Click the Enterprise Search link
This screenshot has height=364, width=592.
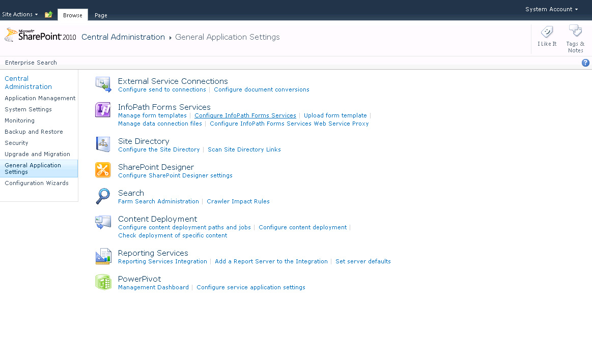(31, 63)
